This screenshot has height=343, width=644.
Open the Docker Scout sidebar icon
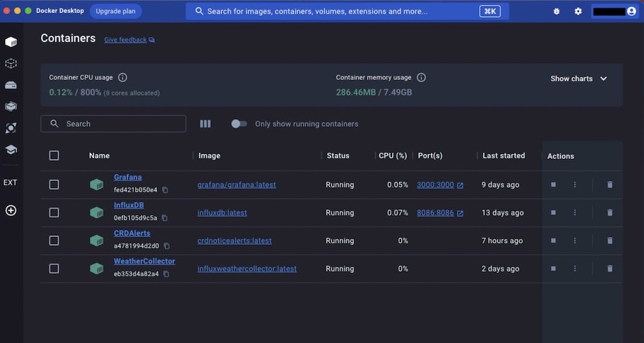[x=11, y=128]
